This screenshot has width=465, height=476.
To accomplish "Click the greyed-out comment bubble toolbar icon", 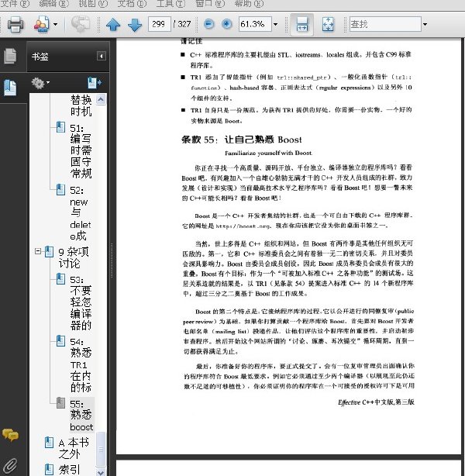I will [x=81, y=24].
